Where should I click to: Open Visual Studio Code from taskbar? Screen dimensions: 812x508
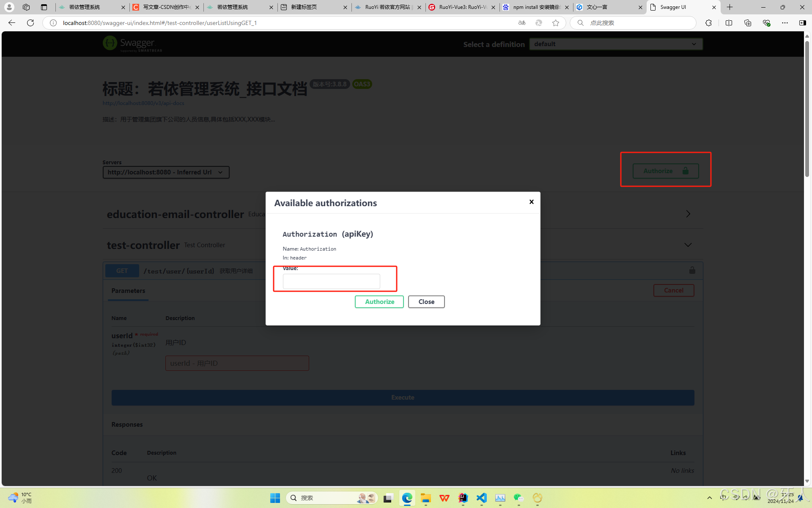(x=481, y=498)
